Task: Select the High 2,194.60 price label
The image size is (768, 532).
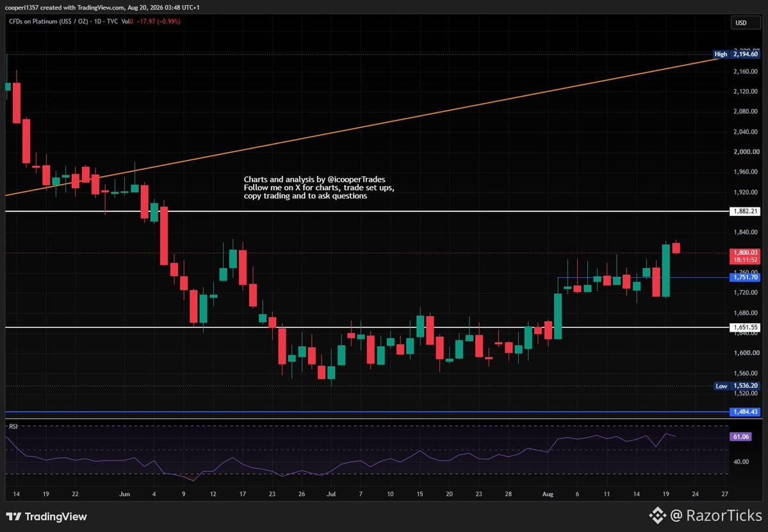Action: coord(737,54)
